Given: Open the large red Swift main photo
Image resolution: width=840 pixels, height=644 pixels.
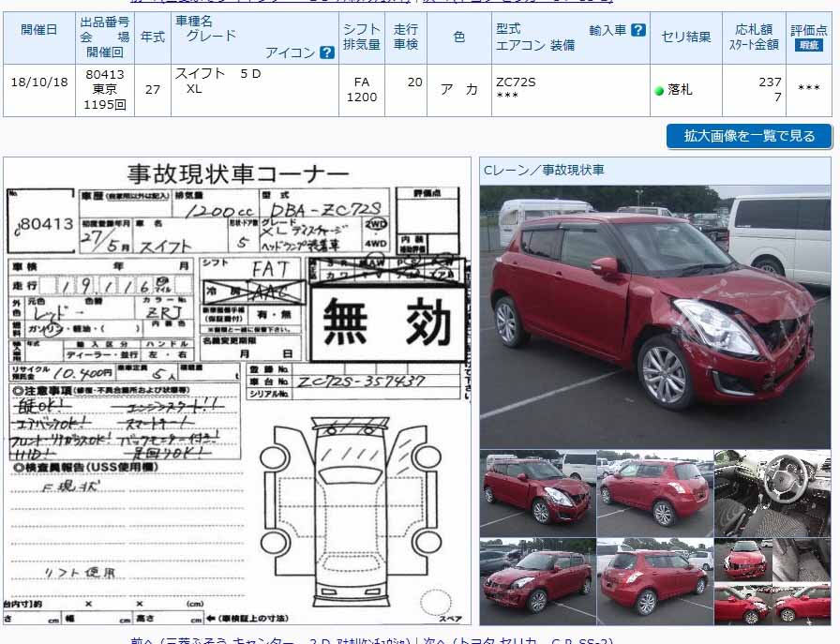Looking at the screenshot, I should (655, 317).
